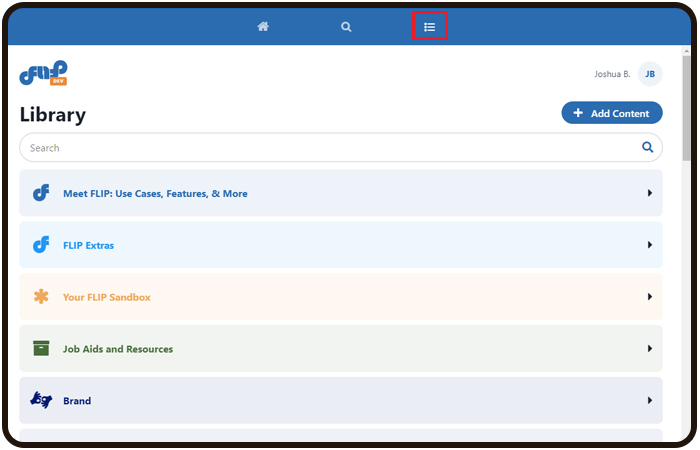Click the FLIP DEV logo
The height and width of the screenshot is (450, 700).
(43, 73)
